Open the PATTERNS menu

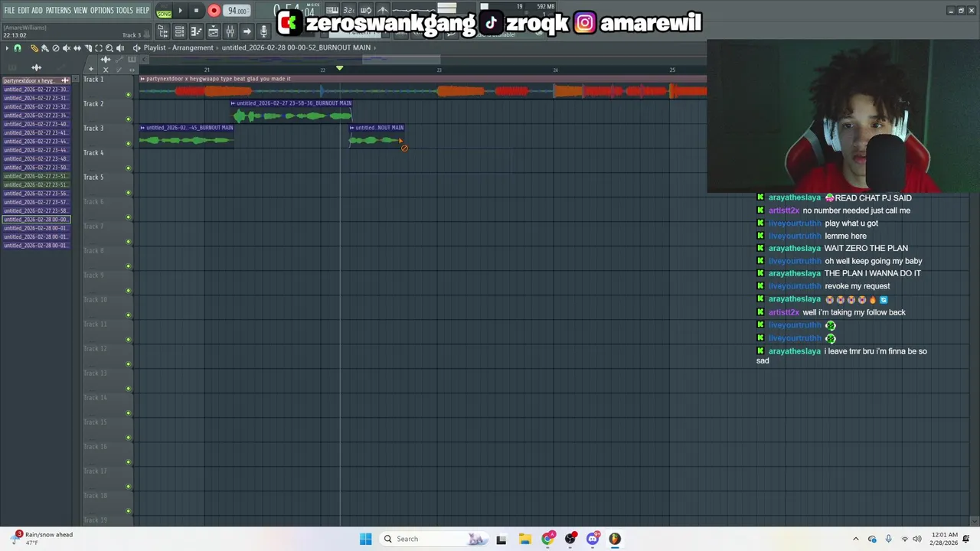click(x=58, y=11)
